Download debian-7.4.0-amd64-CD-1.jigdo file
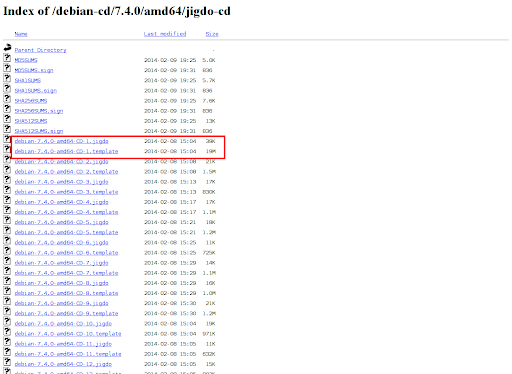512x374 pixels. 62,141
